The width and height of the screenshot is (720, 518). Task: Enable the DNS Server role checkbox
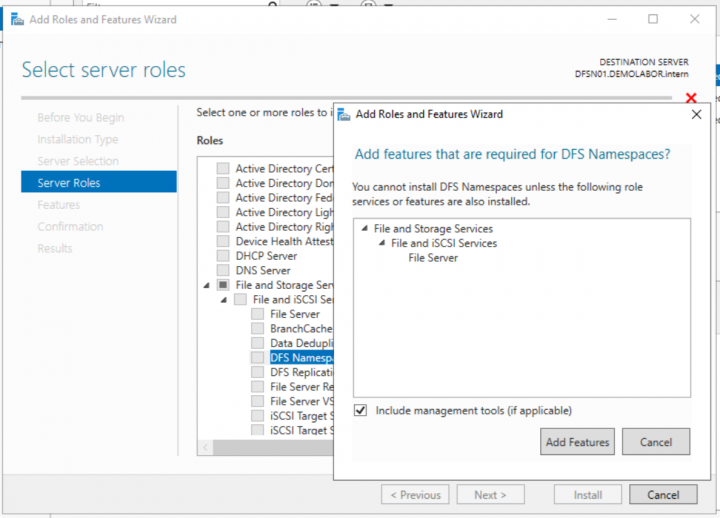[x=223, y=270]
